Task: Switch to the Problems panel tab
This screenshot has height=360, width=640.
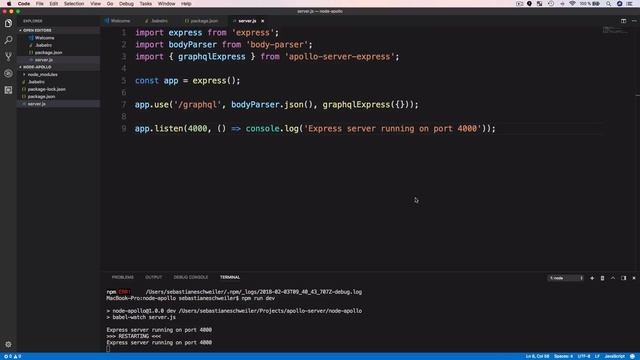Action: click(x=123, y=278)
